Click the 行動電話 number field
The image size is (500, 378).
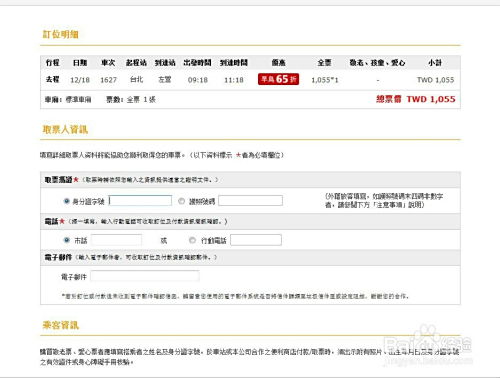256,240
